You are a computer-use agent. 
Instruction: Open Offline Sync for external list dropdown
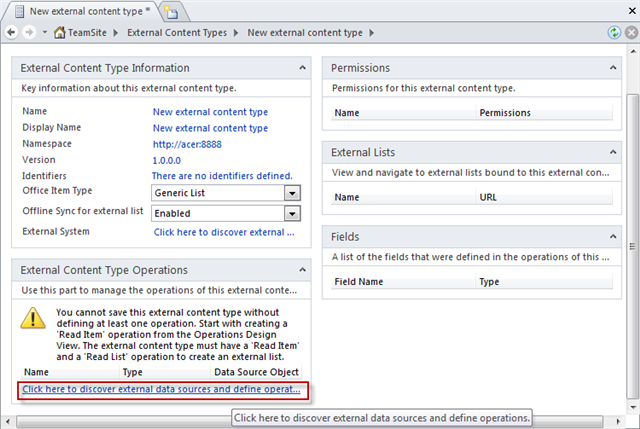[292, 213]
